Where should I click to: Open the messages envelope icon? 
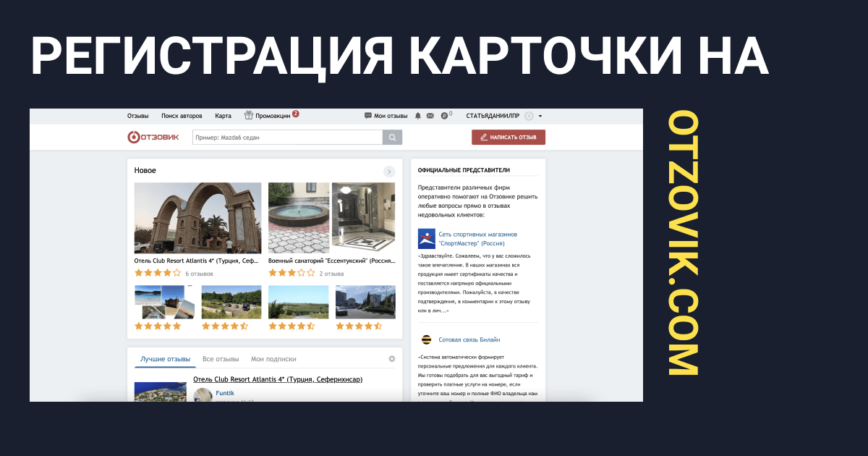(430, 116)
